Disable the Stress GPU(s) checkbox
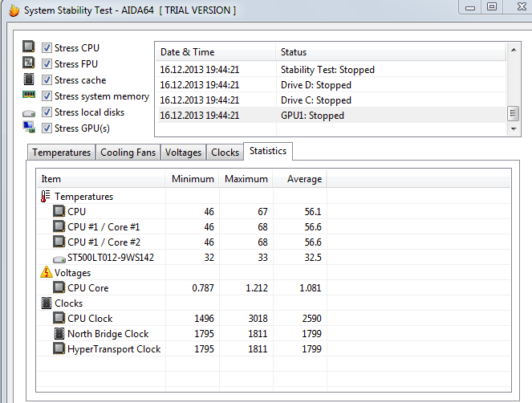The width and height of the screenshot is (532, 403). (x=47, y=128)
